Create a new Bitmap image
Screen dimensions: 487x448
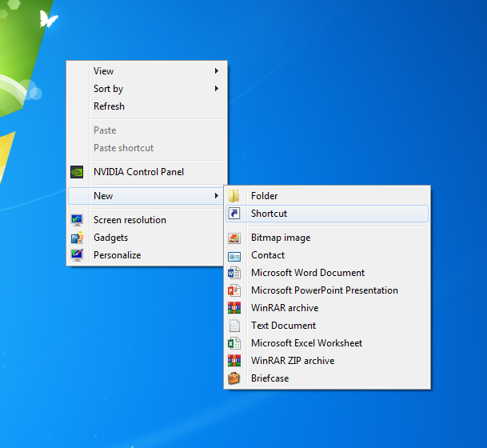327,238
